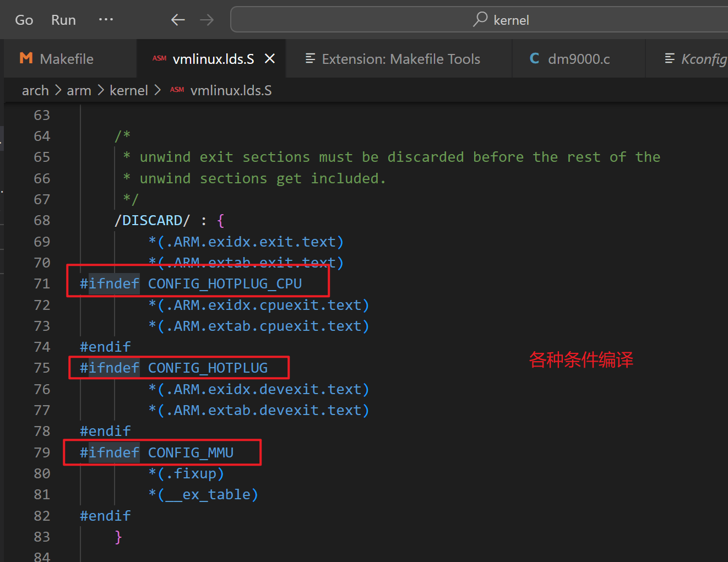This screenshot has width=728, height=562.
Task: Click *(.ARM.exidx.devexit.text) on line 76
Action: pos(259,390)
